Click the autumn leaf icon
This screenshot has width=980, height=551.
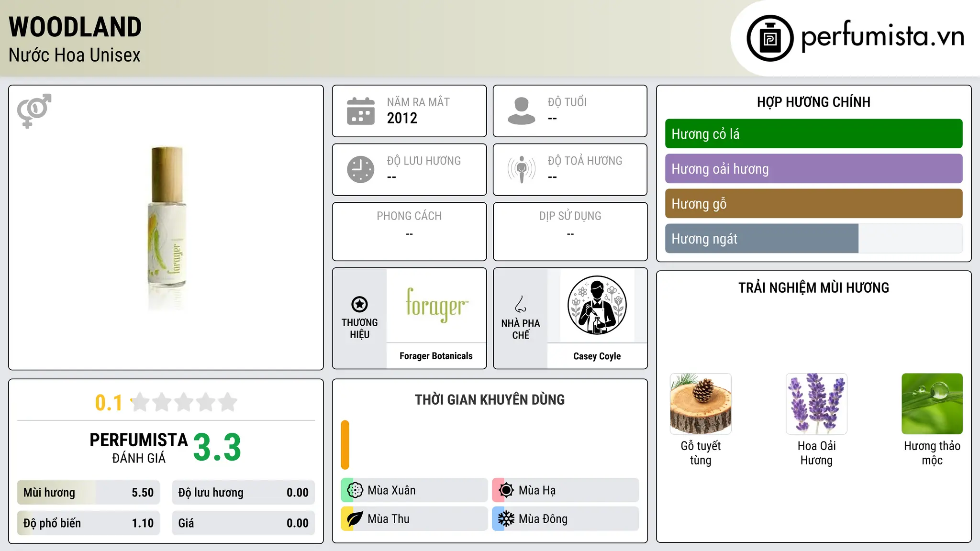point(355,519)
